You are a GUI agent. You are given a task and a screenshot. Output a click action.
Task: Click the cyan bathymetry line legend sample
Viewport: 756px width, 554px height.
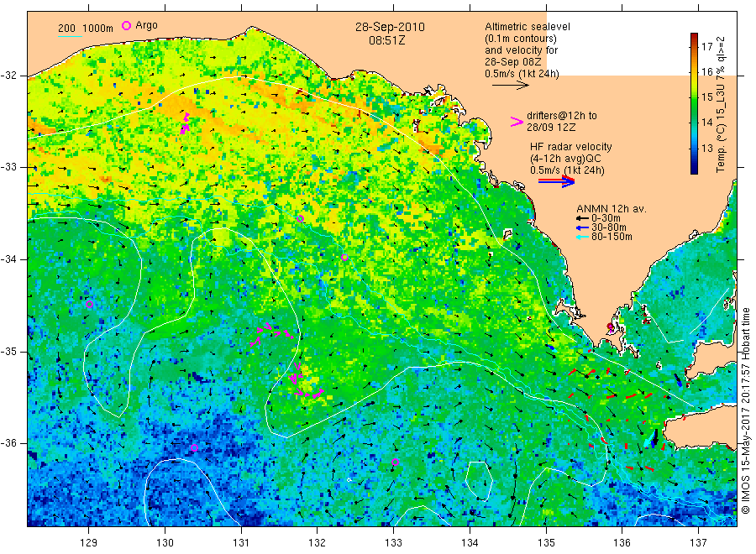tap(70, 36)
